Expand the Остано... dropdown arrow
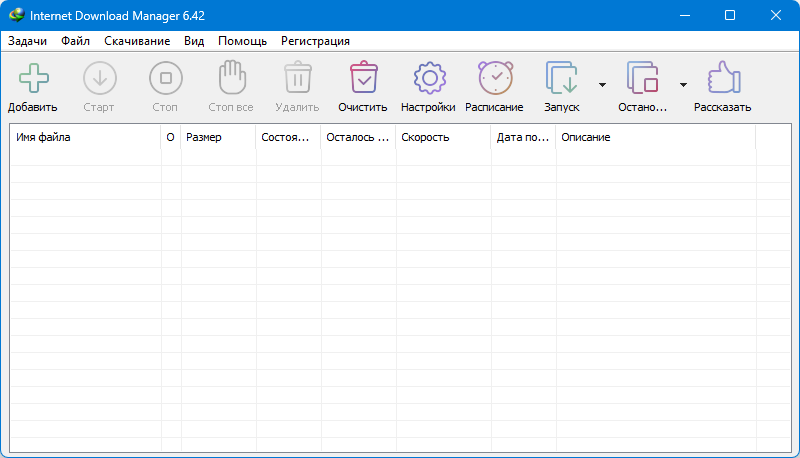The height and width of the screenshot is (458, 800). coord(683,85)
